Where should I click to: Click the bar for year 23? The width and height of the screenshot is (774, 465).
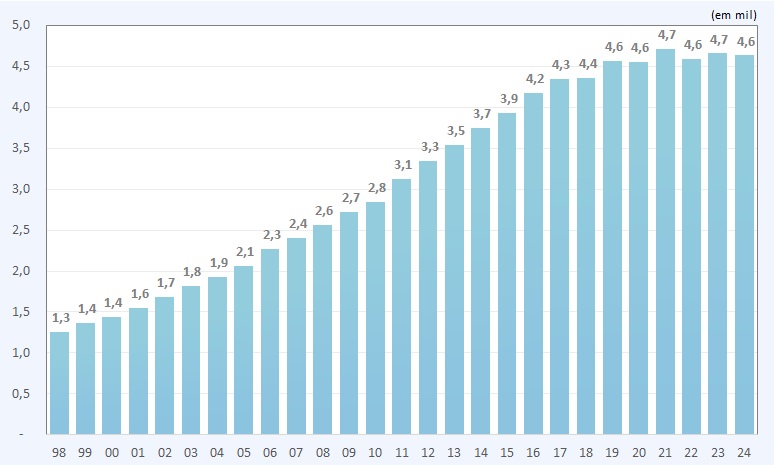click(717, 244)
